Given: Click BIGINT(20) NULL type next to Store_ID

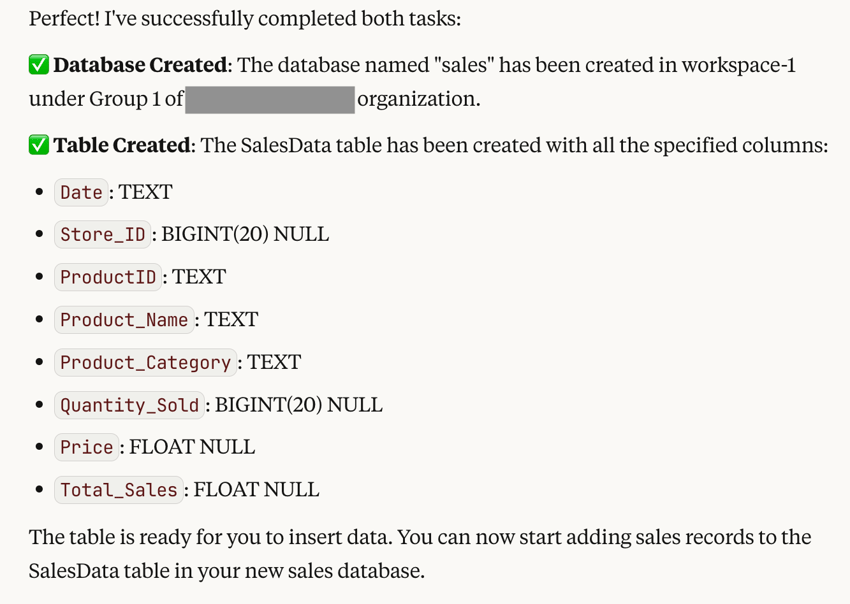Looking at the screenshot, I should (245, 235).
